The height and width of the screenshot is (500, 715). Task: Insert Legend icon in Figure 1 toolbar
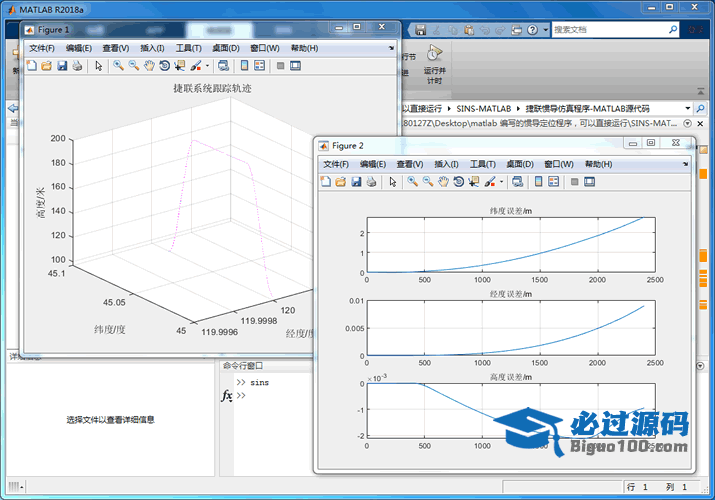(x=259, y=66)
